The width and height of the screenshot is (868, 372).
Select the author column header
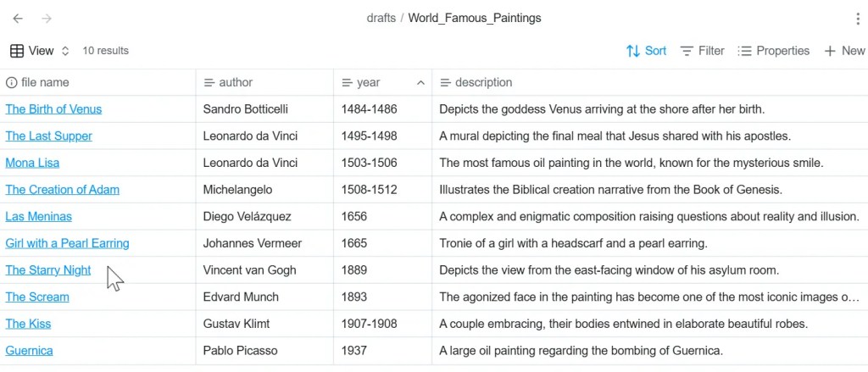coord(236,82)
